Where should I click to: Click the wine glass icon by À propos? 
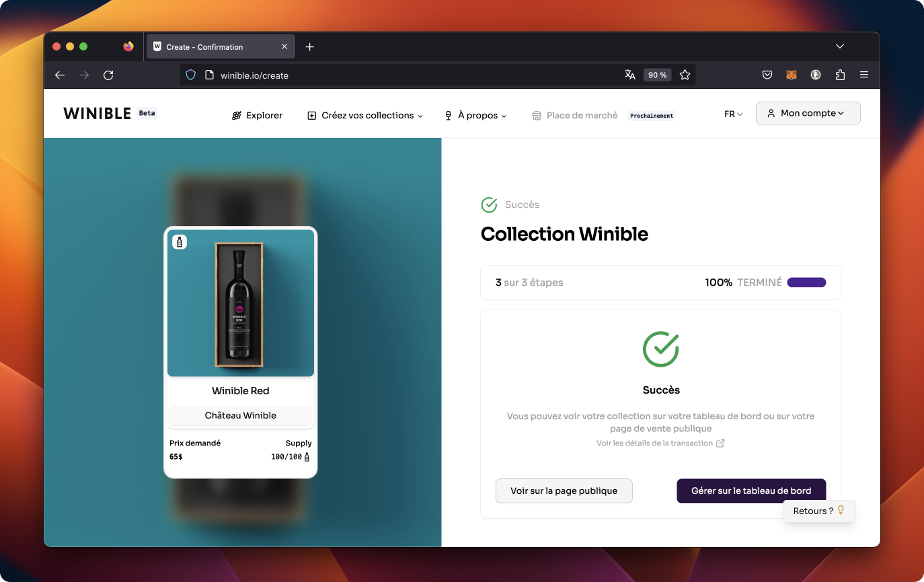(449, 116)
